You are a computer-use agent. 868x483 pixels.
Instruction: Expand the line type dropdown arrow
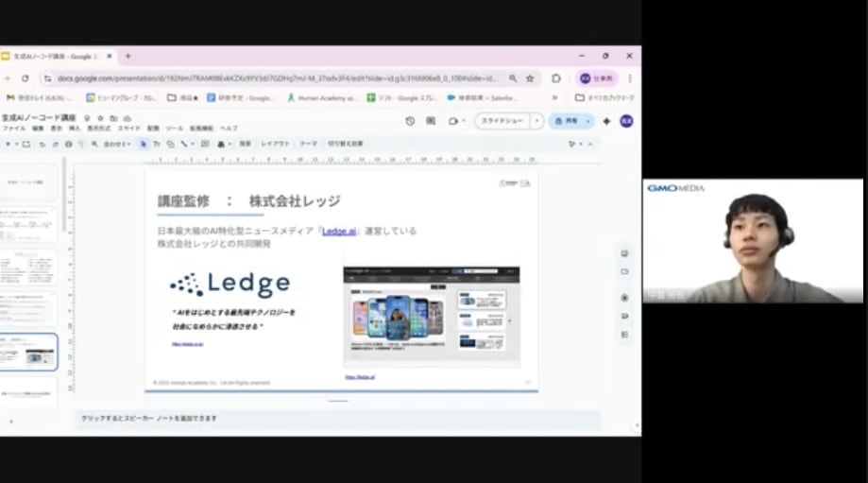click(193, 144)
